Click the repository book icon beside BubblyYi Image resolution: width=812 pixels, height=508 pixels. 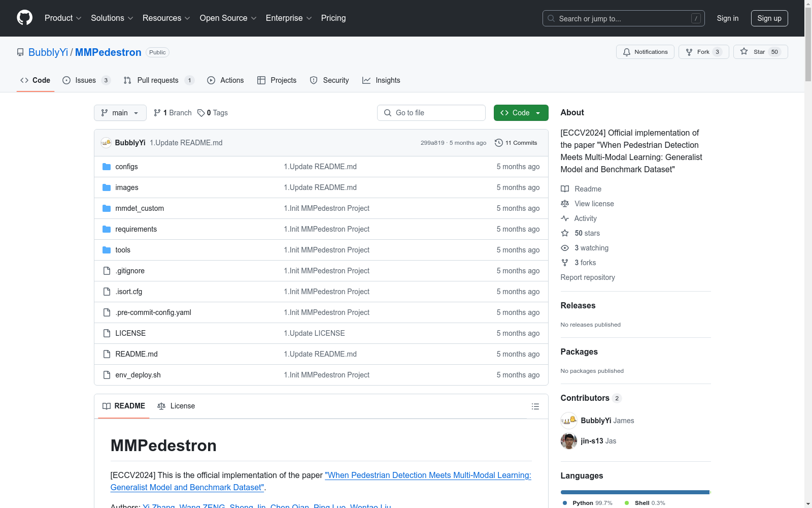click(x=20, y=52)
